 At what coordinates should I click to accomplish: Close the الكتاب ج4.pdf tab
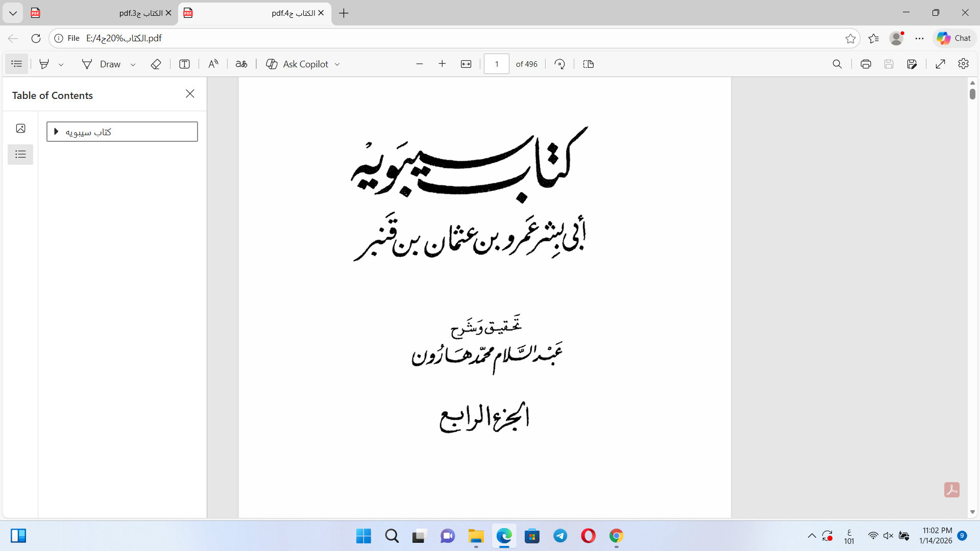coord(321,13)
